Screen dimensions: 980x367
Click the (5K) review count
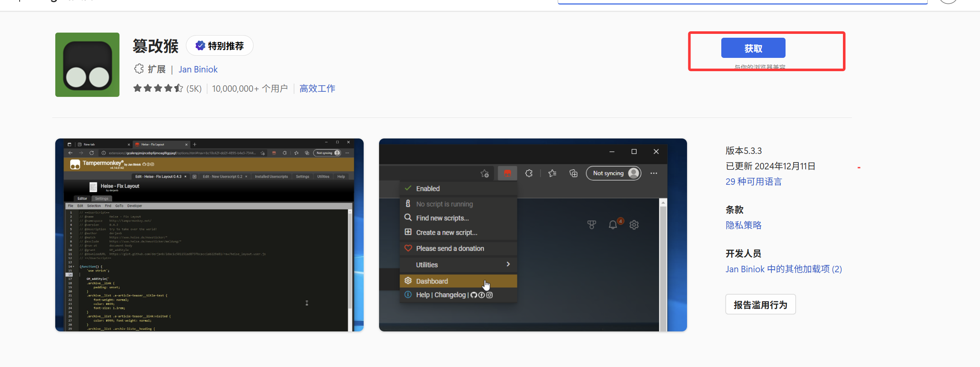pos(194,89)
